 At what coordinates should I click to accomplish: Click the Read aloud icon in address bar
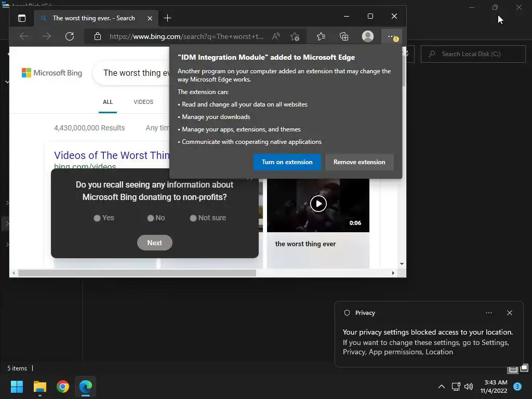click(276, 36)
